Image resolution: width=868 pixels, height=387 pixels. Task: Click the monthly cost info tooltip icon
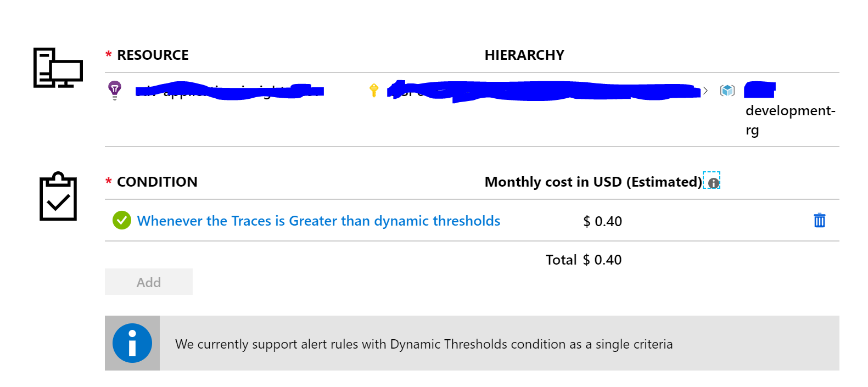click(x=713, y=183)
